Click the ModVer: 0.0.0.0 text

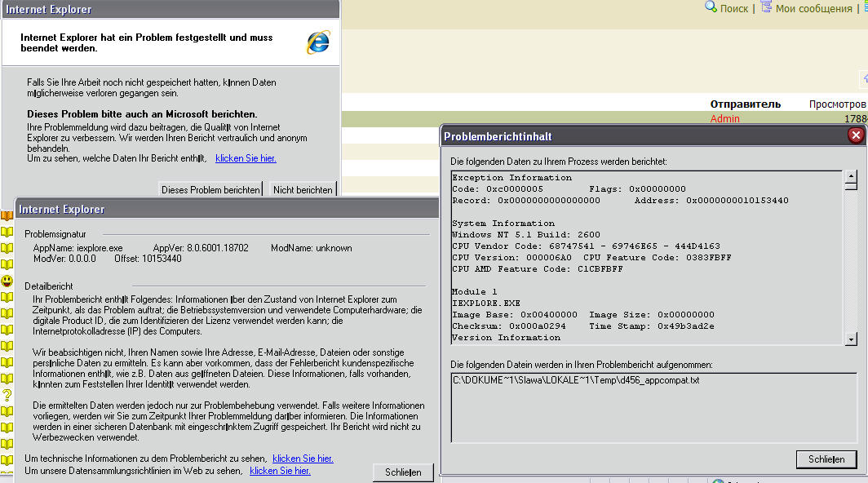tap(64, 259)
